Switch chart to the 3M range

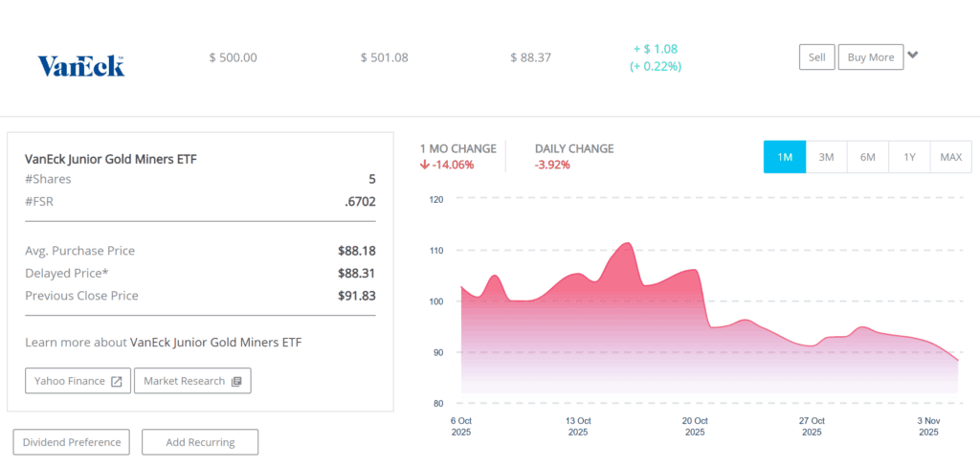point(826,157)
